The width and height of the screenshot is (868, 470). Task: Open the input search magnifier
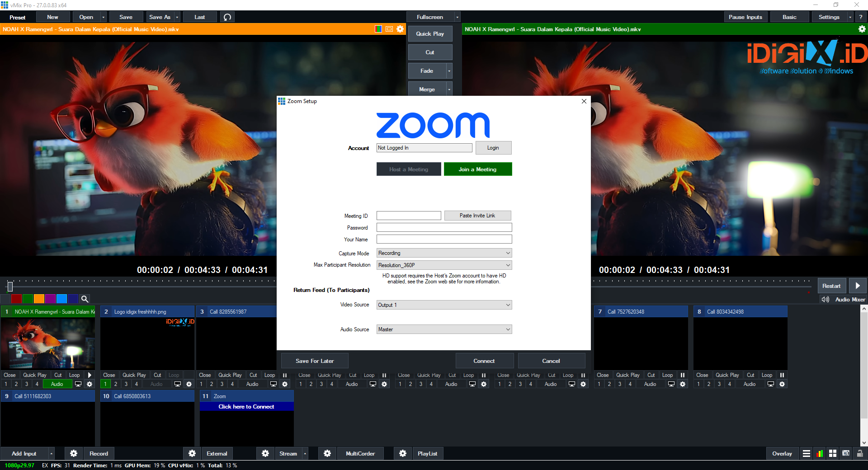pos(85,299)
